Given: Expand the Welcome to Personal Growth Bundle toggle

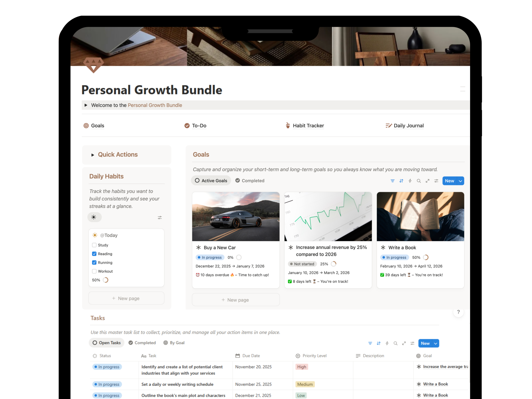Looking at the screenshot, I should tap(86, 105).
